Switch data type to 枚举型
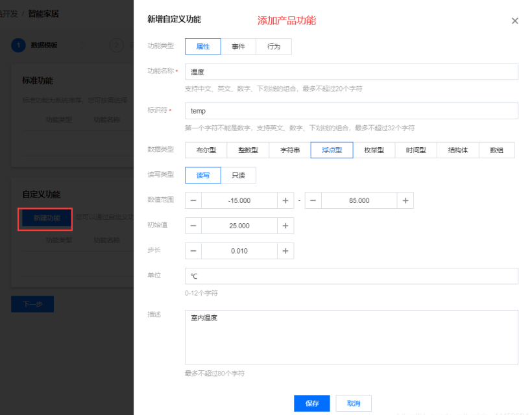Image resolution: width=532 pixels, height=415 pixels. [374, 150]
